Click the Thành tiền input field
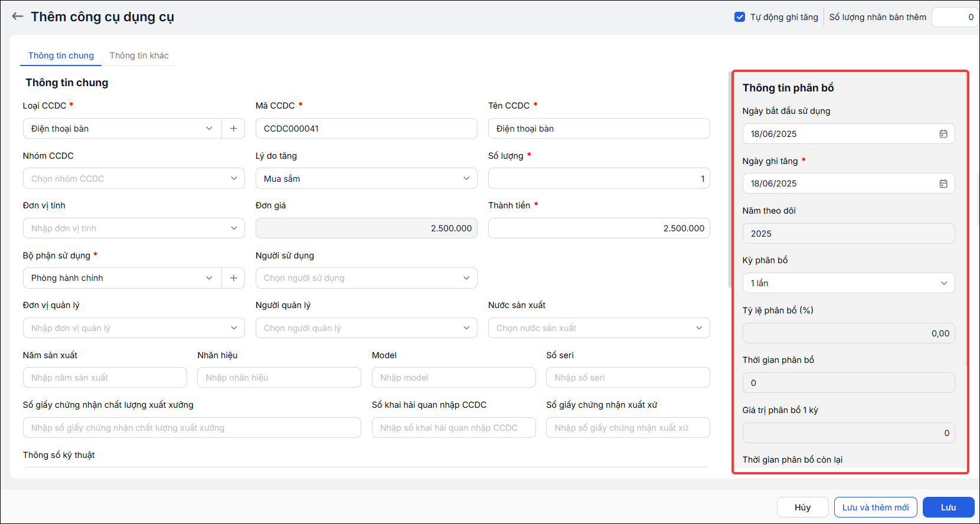The width and height of the screenshot is (980, 524). coord(599,228)
